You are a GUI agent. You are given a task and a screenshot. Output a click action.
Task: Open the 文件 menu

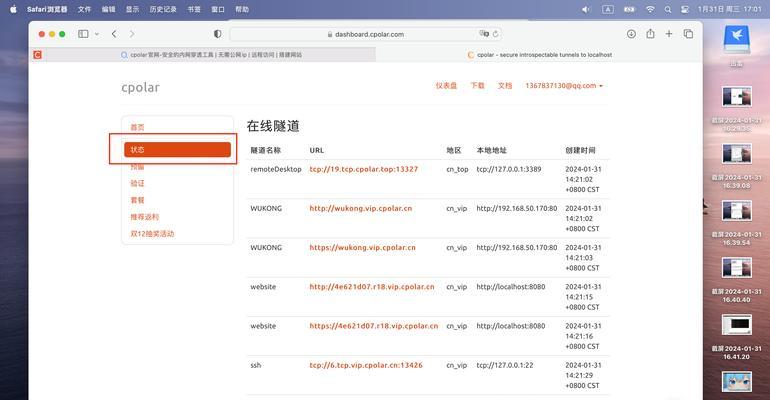pos(84,9)
